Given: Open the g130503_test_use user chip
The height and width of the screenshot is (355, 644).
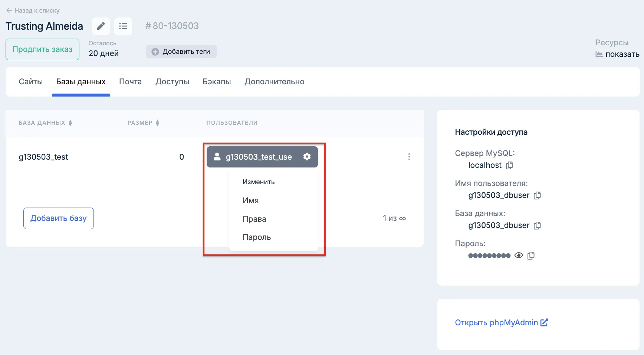Looking at the screenshot, I should [x=262, y=157].
